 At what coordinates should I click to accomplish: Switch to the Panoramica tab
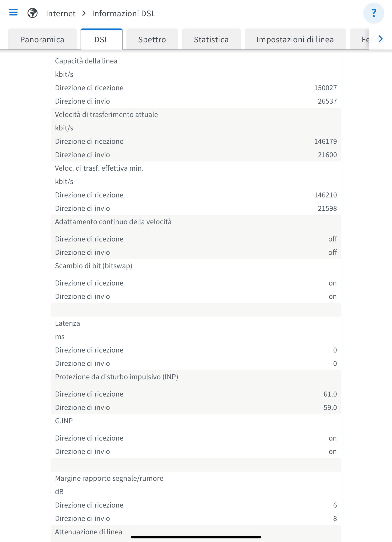point(42,39)
